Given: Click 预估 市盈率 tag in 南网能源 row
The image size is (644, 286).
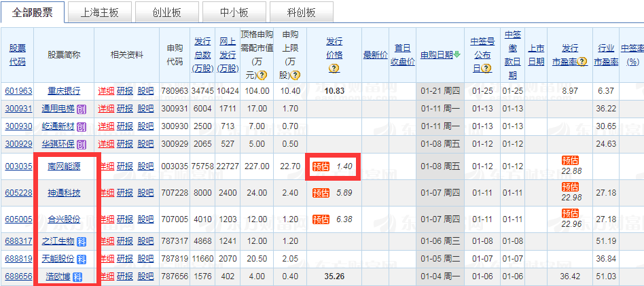Looking at the screenshot, I should (x=570, y=161).
